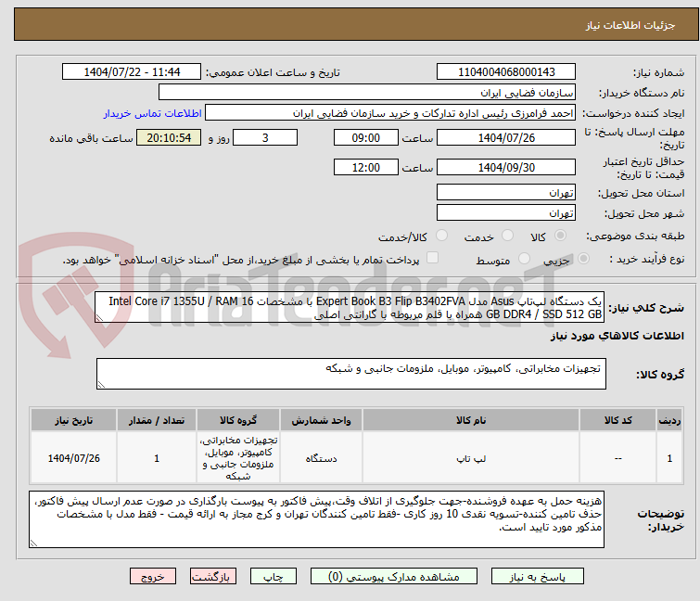Toggle the اسناد خزانه اسلامی payment checkbox
The width and height of the screenshot is (700, 601).
433,258
